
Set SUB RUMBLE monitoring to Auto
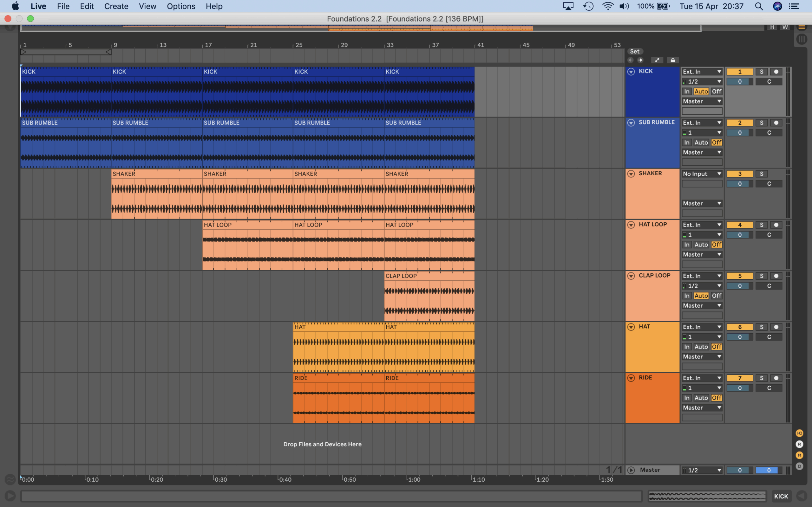click(x=701, y=143)
